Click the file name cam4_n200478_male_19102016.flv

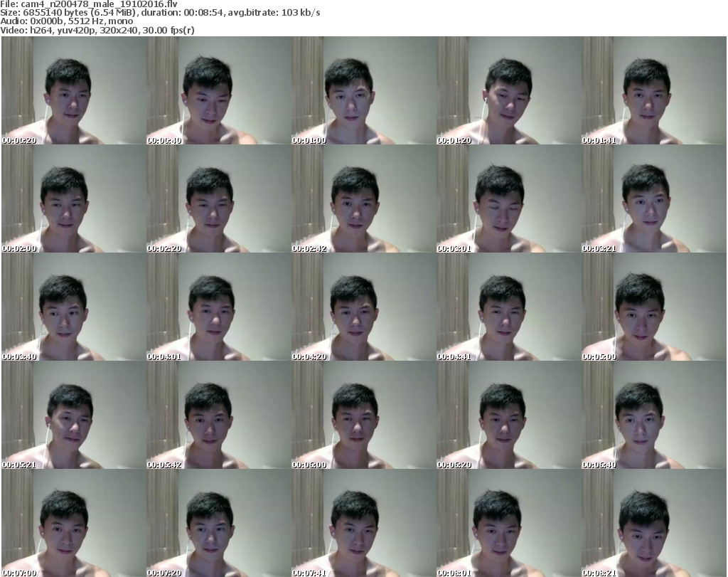(x=100, y=4)
